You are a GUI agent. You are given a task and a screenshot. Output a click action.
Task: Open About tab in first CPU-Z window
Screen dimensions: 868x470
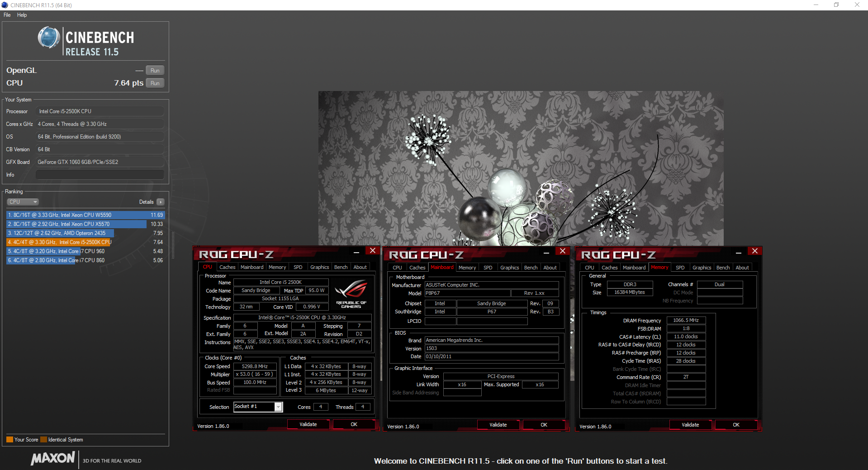pyautogui.click(x=360, y=267)
